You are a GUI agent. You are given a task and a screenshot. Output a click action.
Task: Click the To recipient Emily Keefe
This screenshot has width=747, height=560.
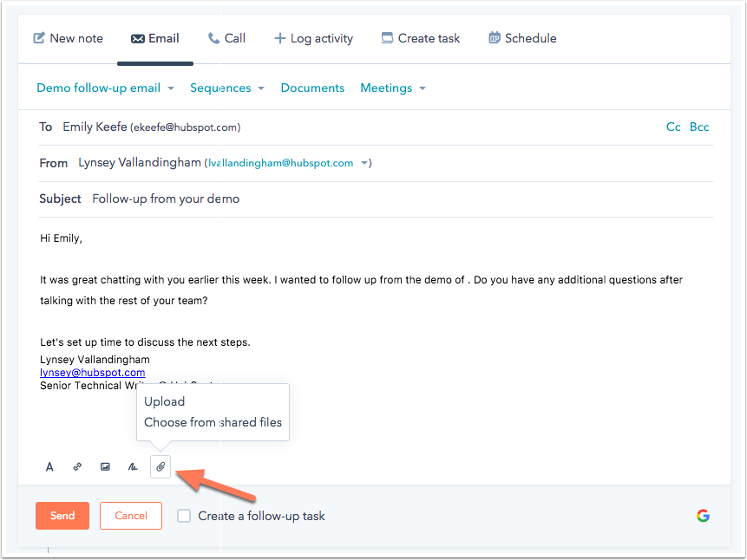[152, 127]
